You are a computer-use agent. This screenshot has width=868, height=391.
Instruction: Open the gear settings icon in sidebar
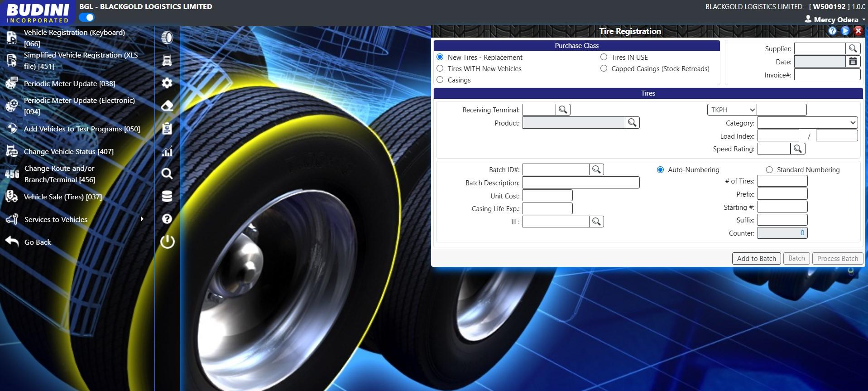point(167,83)
